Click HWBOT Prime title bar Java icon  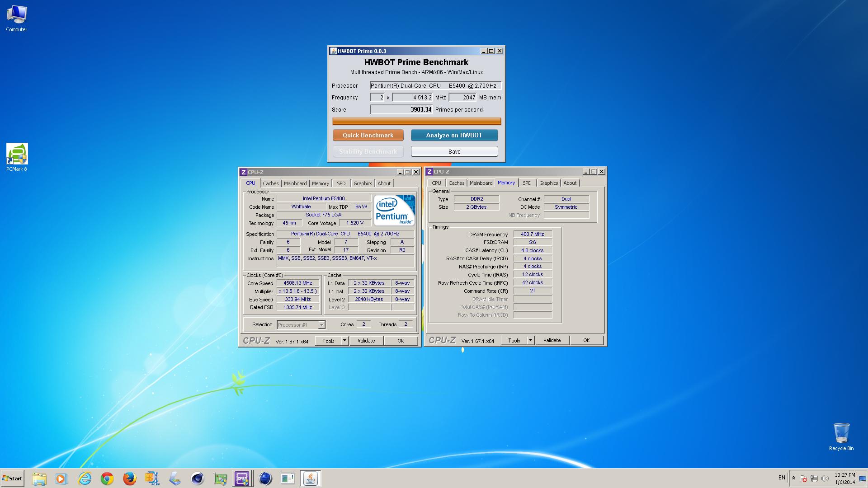(333, 51)
